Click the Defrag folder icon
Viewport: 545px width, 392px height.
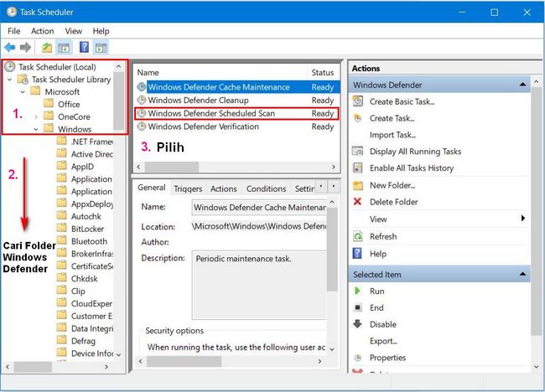click(61, 341)
